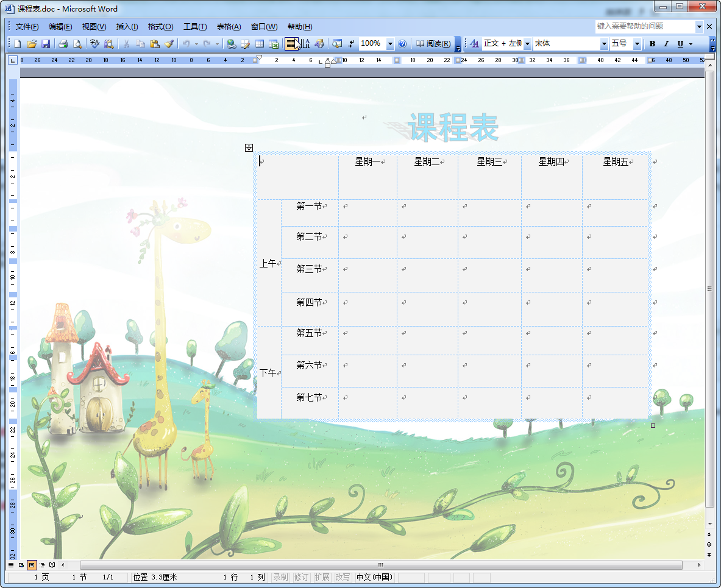Open underline style dropdown arrow
721x588 pixels.
691,44
